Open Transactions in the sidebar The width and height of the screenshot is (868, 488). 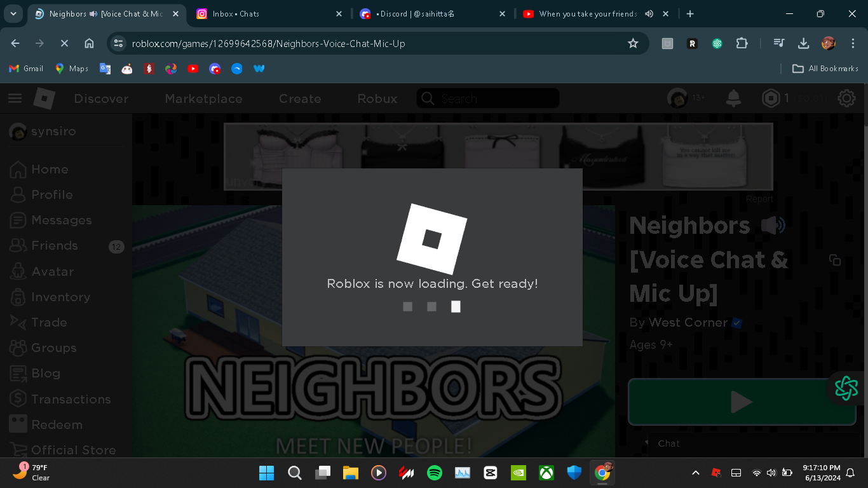point(60,399)
